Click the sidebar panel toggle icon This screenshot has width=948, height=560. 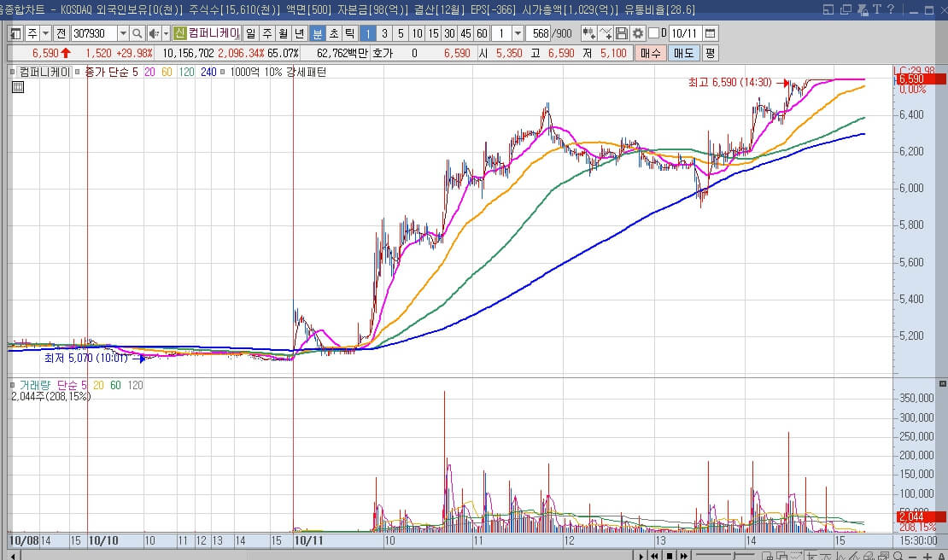pyautogui.click(x=15, y=33)
